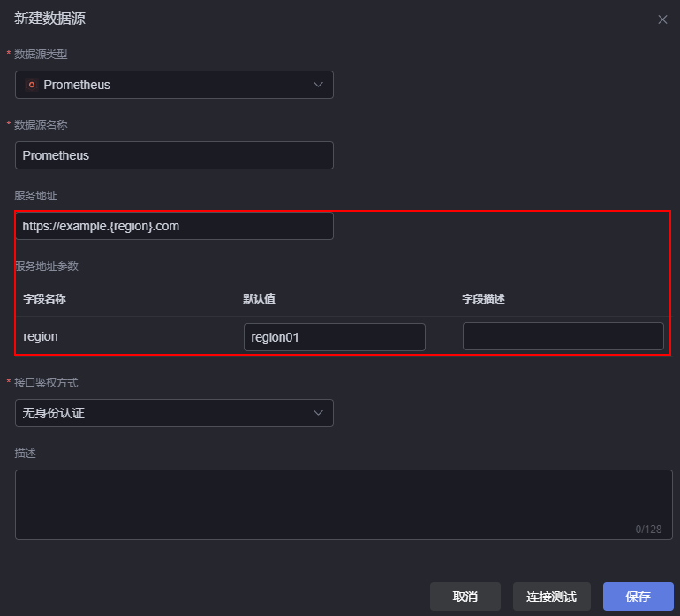
Task: Click the 默认值 column header
Action: click(x=259, y=298)
